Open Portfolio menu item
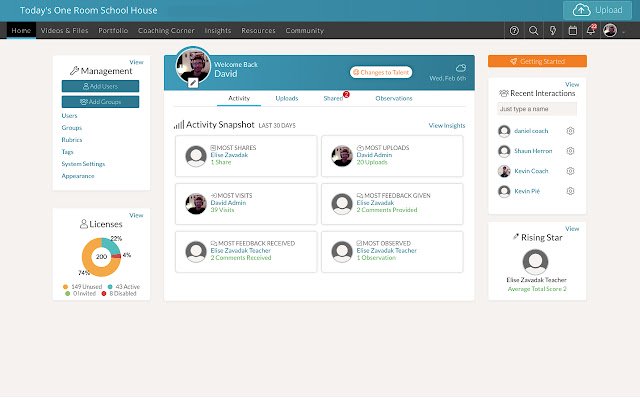Image resolution: width=640 pixels, height=400 pixels. [x=113, y=31]
